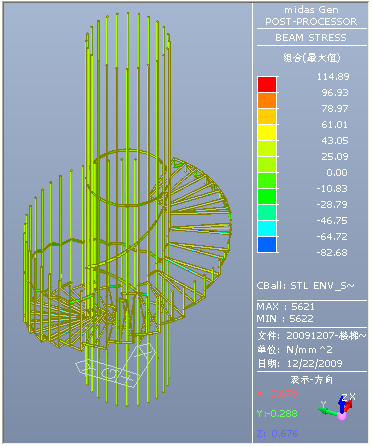
Task: Click the elliptical ring beam on the tower
Action: [x=128, y=177]
